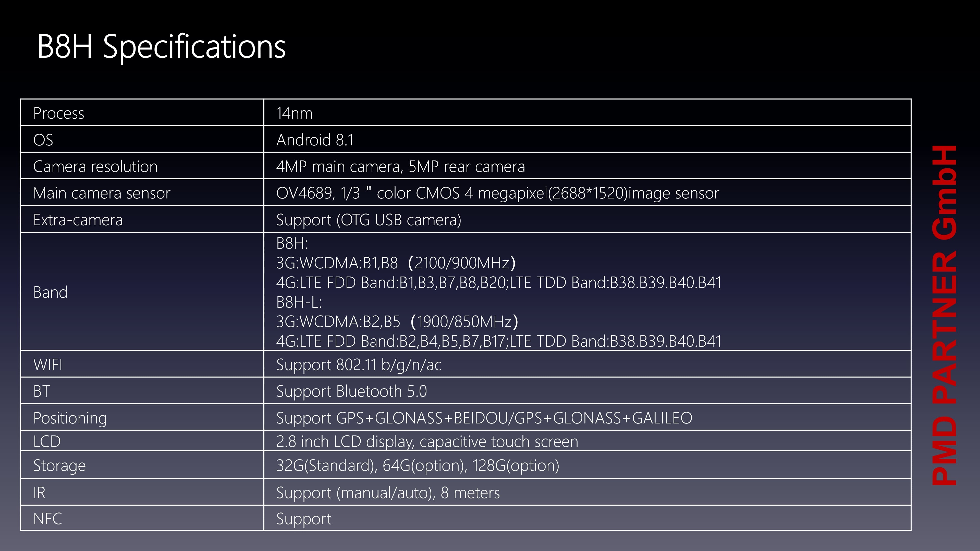Select the Band row label
Image resolution: width=980 pixels, height=551 pixels.
50,292
